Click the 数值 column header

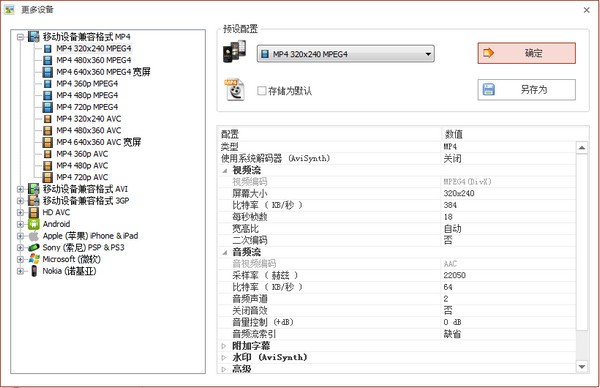(453, 134)
